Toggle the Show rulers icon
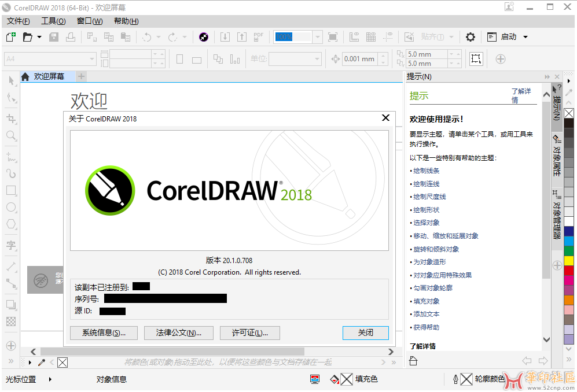 [x=354, y=37]
